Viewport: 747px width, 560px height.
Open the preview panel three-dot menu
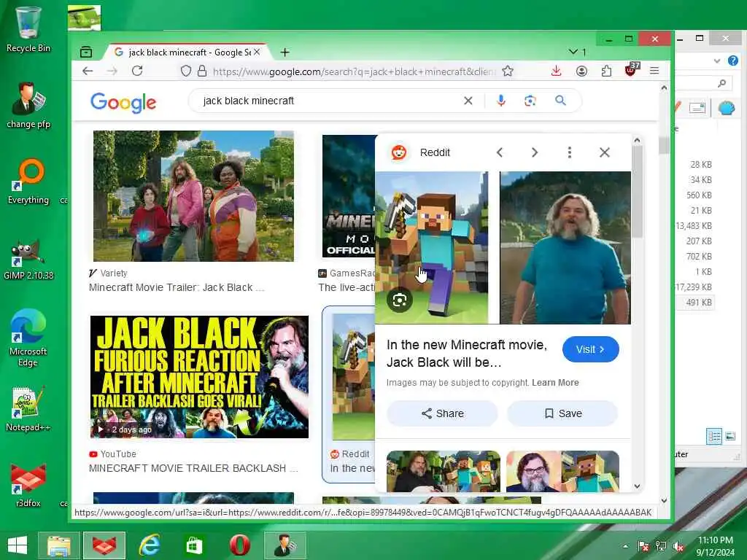[x=569, y=152]
